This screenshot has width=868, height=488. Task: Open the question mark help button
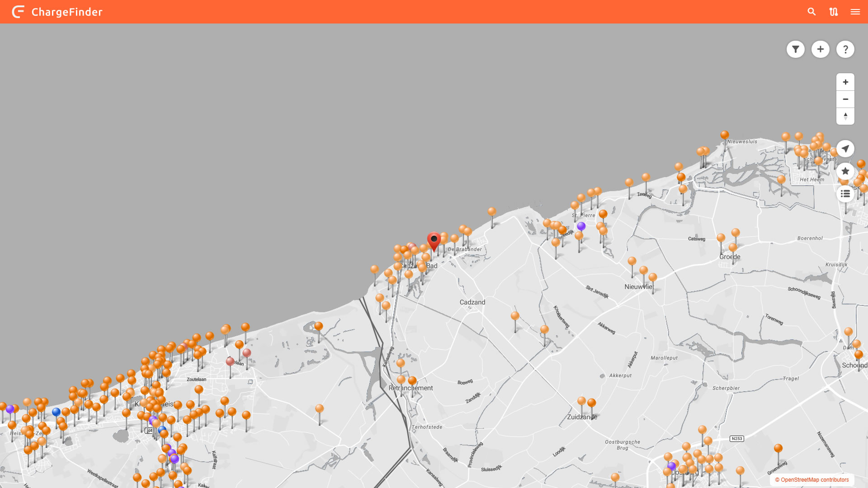[845, 49]
